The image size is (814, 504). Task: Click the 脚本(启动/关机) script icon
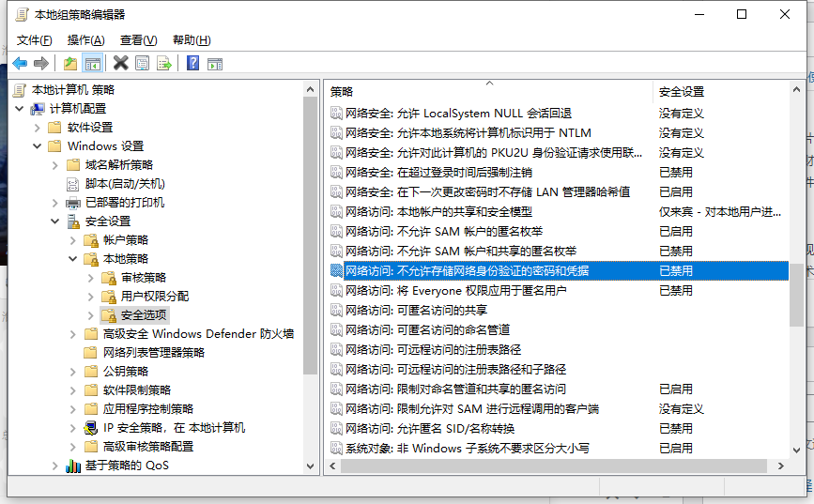[73, 184]
